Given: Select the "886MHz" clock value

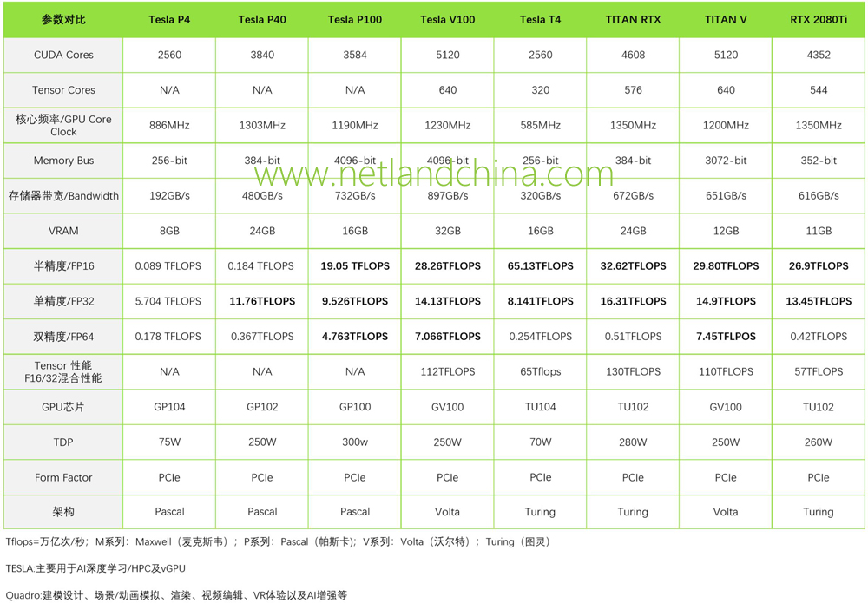Looking at the screenshot, I should (x=169, y=126).
